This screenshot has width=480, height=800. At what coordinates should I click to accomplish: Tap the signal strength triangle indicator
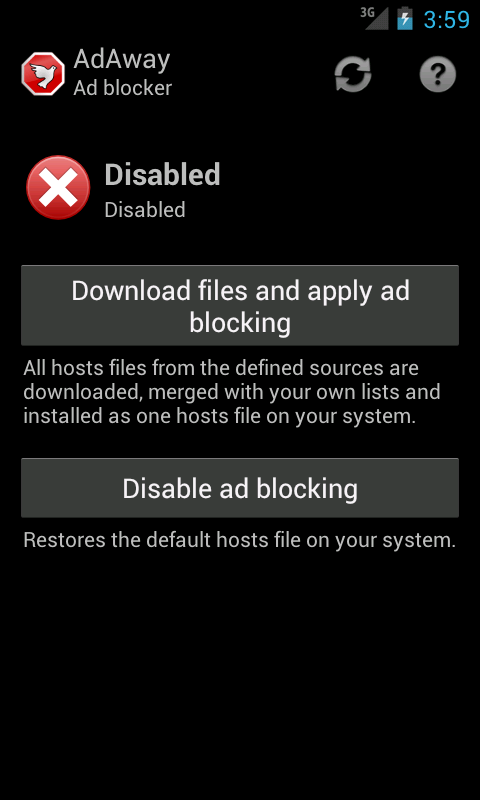tap(376, 18)
